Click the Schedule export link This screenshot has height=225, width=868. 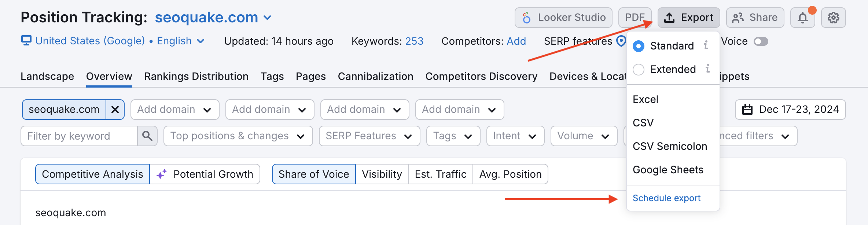666,198
